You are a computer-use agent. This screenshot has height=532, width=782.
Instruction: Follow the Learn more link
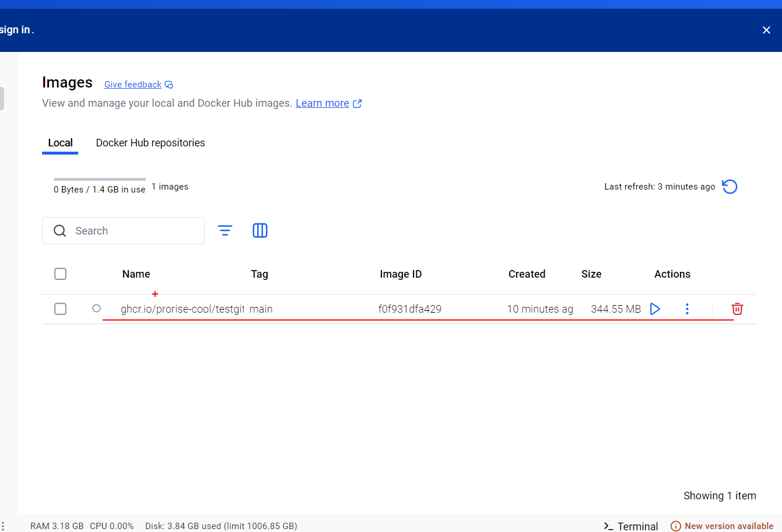(322, 103)
